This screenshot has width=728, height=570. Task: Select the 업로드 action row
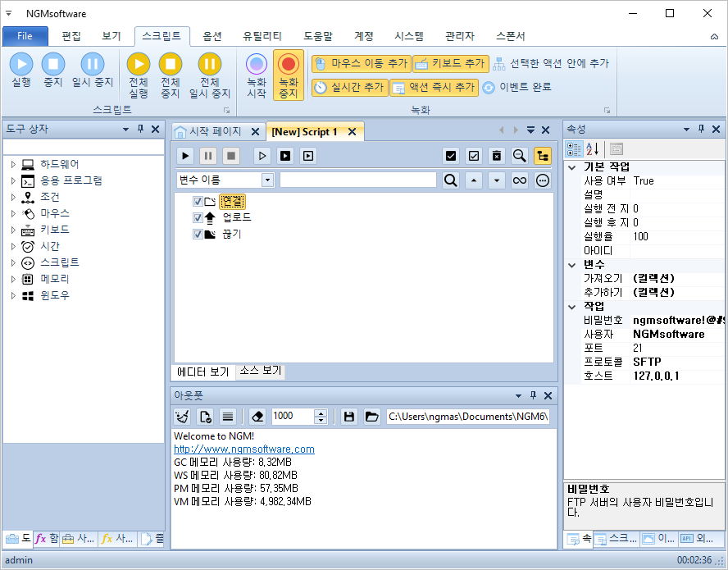(237, 217)
